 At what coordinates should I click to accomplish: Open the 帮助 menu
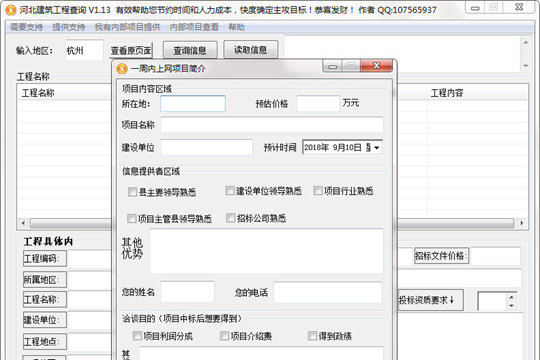[237, 27]
